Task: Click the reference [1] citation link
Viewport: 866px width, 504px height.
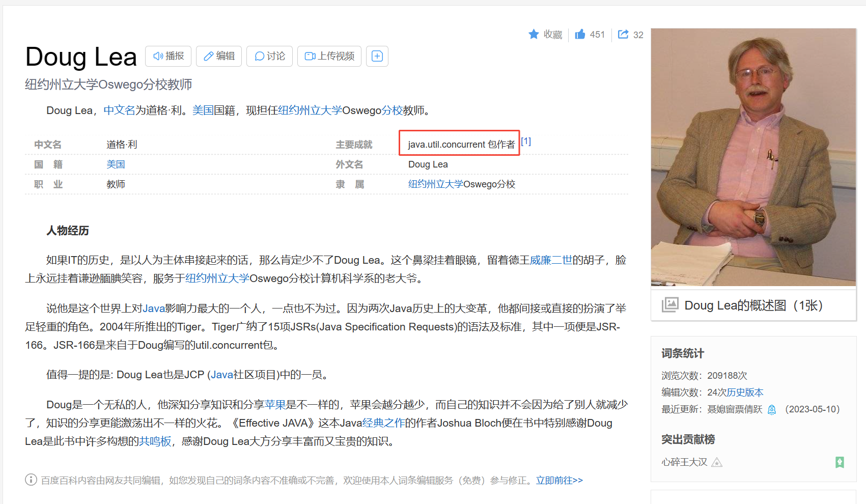Action: pos(526,142)
